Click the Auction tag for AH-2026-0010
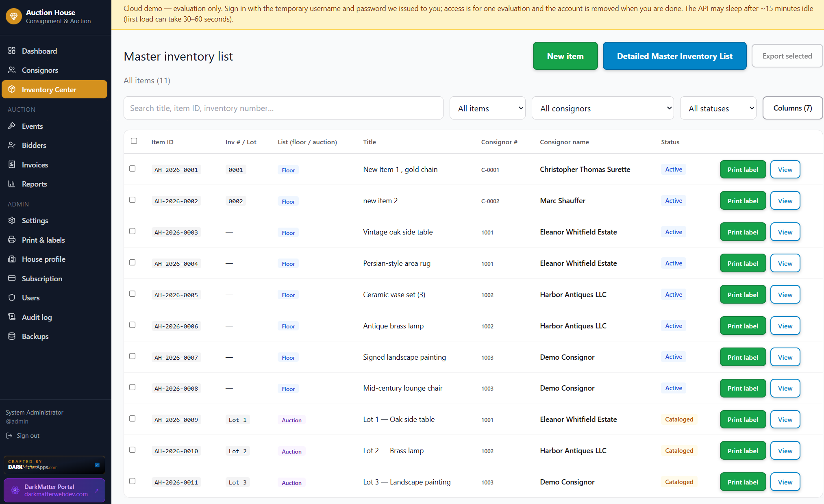Viewport: 824px width, 504px height. pyautogui.click(x=291, y=452)
